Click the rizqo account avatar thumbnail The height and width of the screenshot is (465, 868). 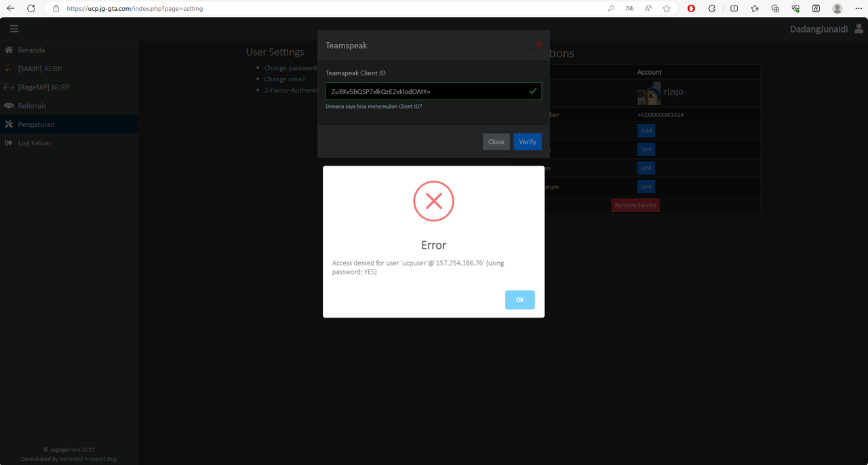pos(649,94)
